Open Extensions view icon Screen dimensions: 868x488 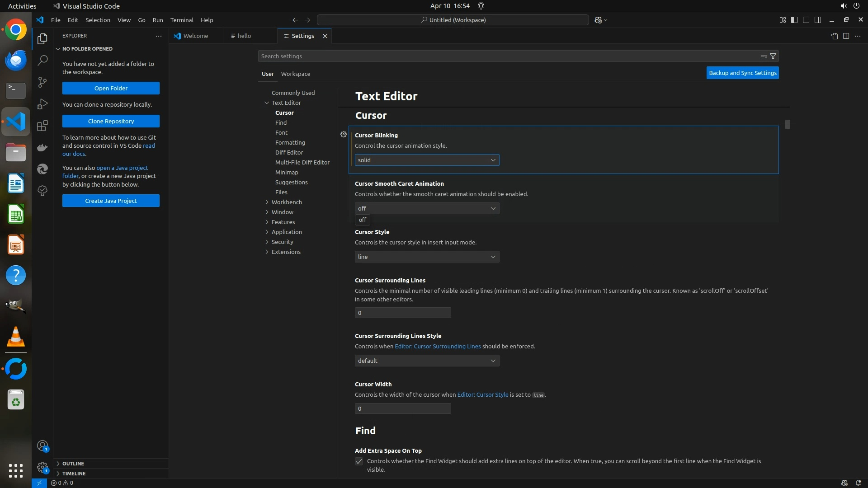[42, 126]
